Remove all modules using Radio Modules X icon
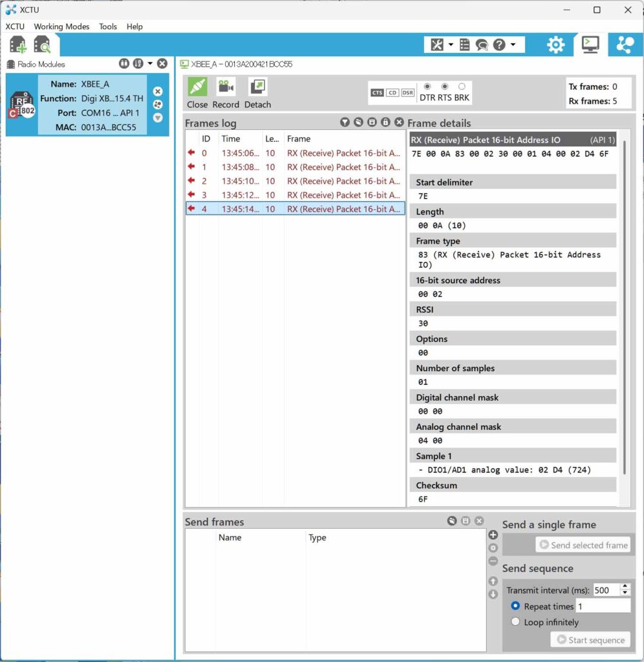Image resolution: width=644 pixels, height=662 pixels. pos(162,64)
